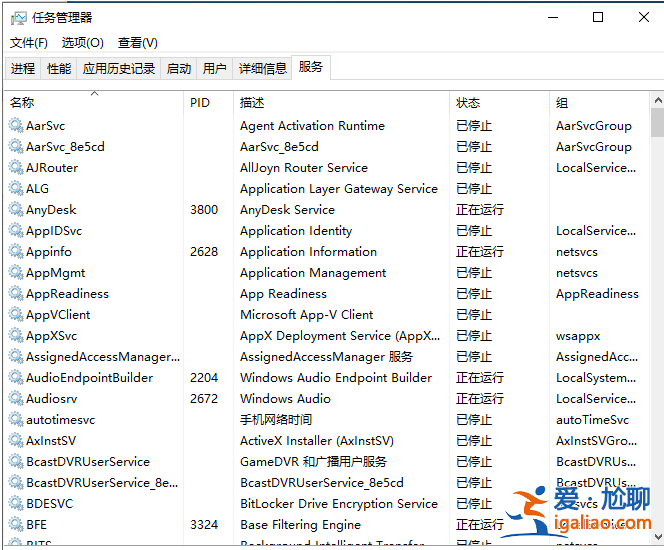Click the scrollbar down arrow

tap(658, 536)
